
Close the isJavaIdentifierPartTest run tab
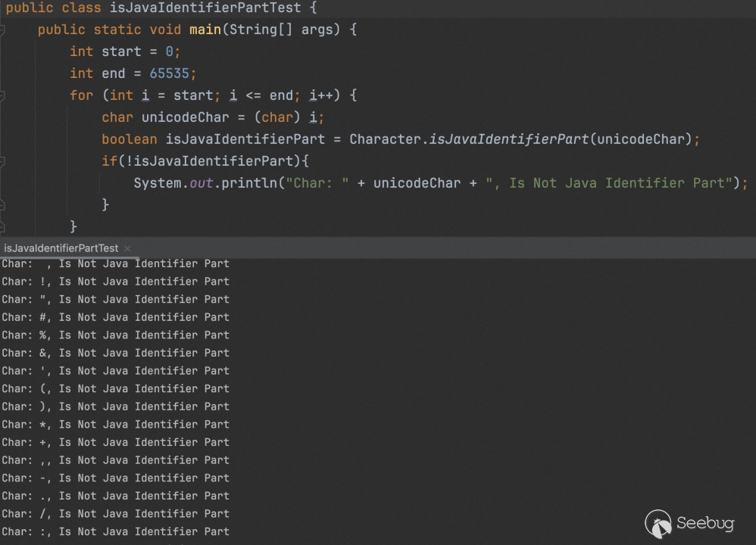click(x=127, y=248)
